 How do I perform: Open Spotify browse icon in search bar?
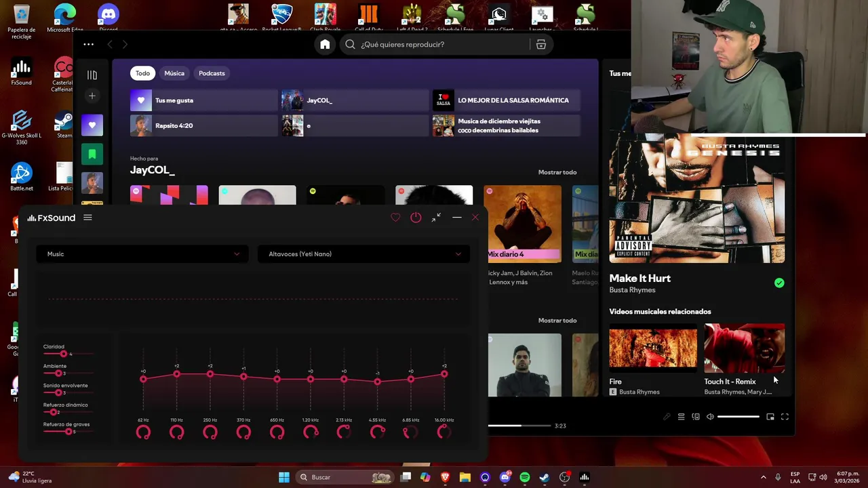tap(541, 44)
